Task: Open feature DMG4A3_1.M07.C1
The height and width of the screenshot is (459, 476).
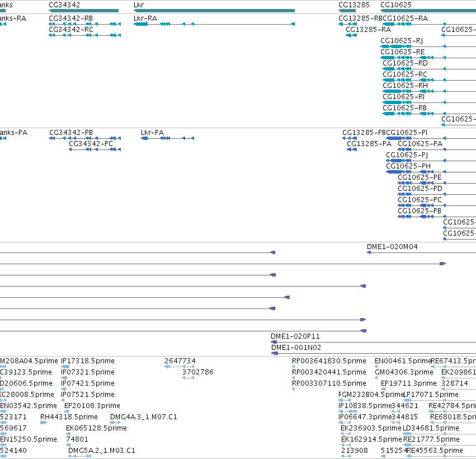Action: 144,418
